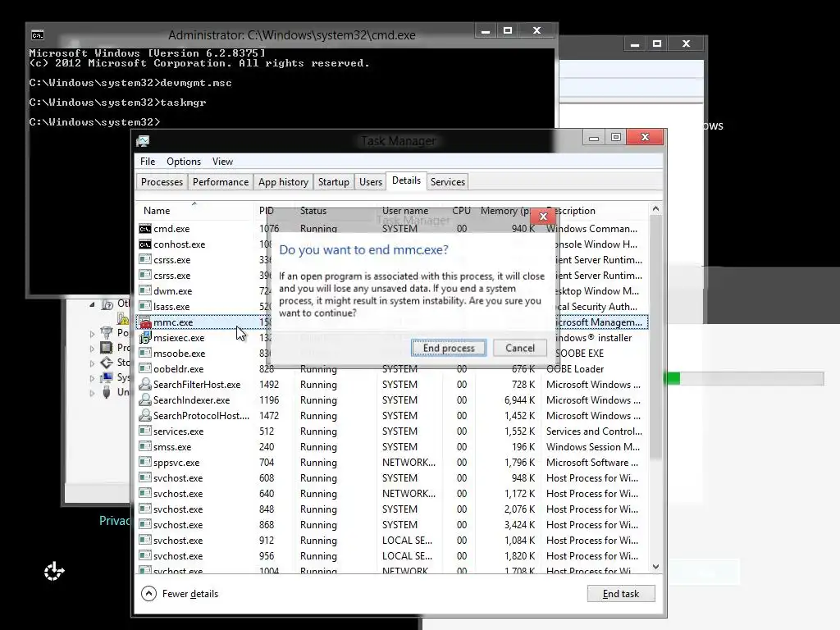Switch to the Startup tab
The width and height of the screenshot is (840, 630).
point(333,182)
